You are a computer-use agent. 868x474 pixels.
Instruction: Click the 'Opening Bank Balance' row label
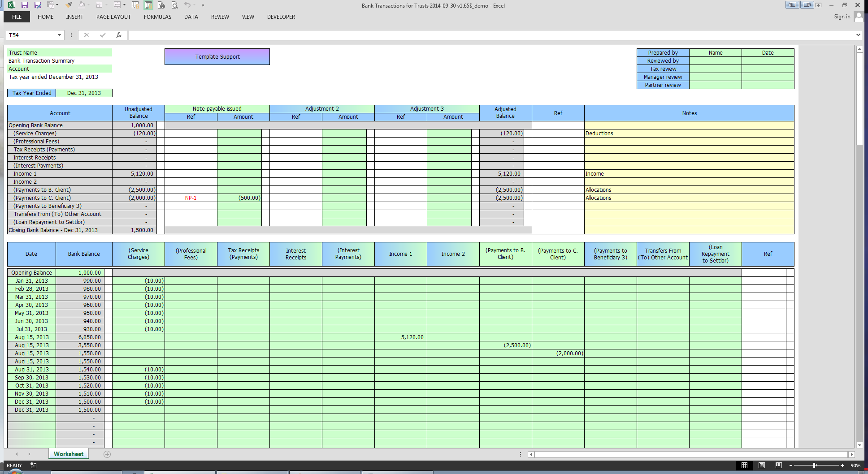[60, 125]
